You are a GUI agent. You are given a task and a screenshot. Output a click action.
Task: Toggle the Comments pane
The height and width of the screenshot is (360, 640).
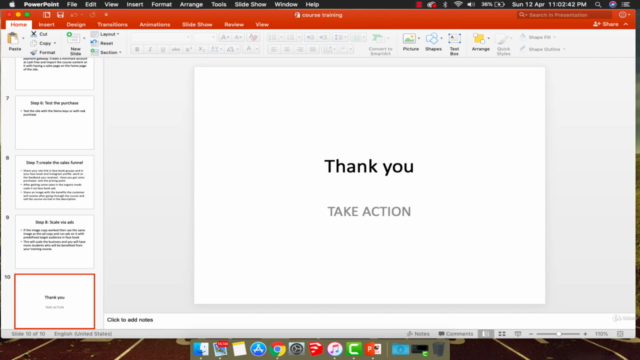click(456, 333)
